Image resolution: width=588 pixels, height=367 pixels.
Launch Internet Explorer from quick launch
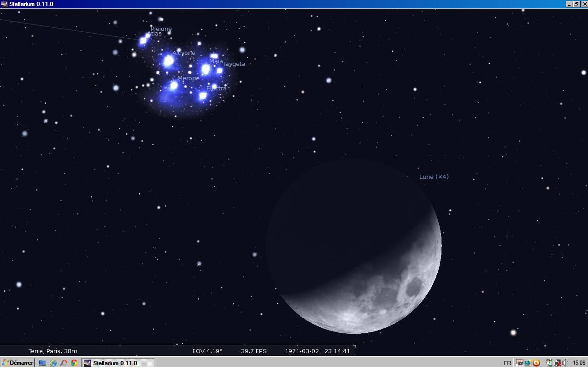[53, 363]
